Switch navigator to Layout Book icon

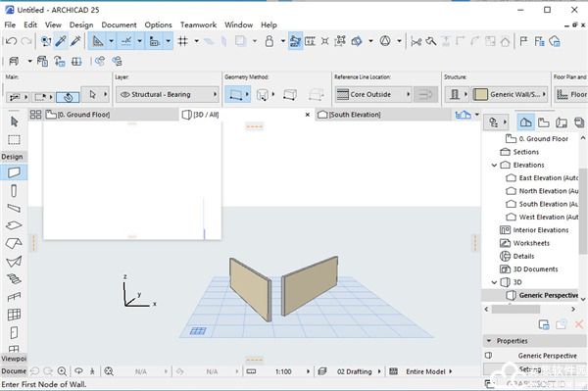click(x=562, y=122)
